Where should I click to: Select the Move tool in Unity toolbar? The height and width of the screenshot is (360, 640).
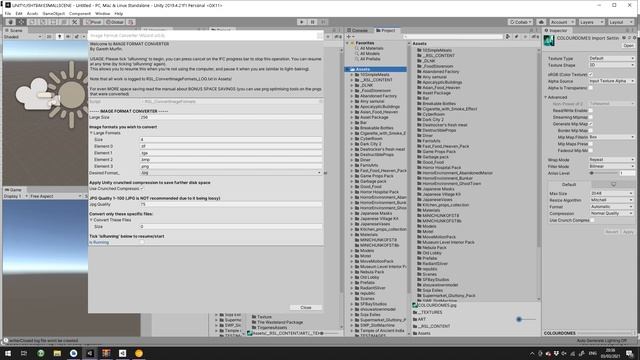click(x=21, y=22)
